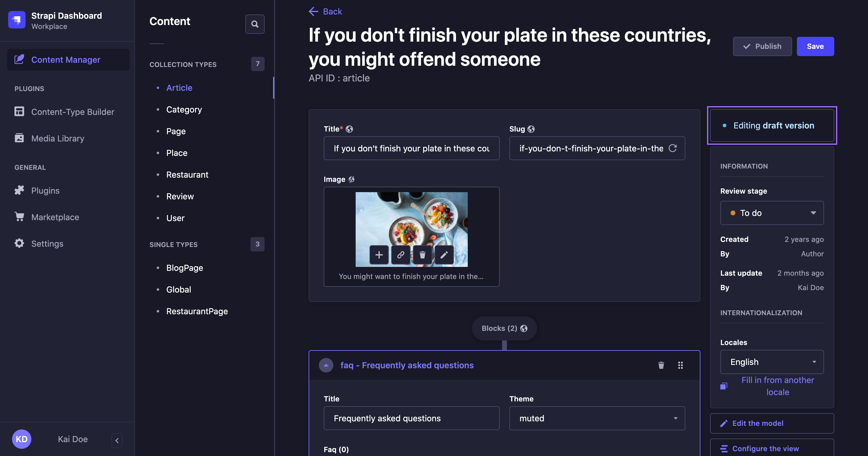Screen dimensions: 868x456
Task: Click the image delete/trash icon
Action: (x=423, y=255)
